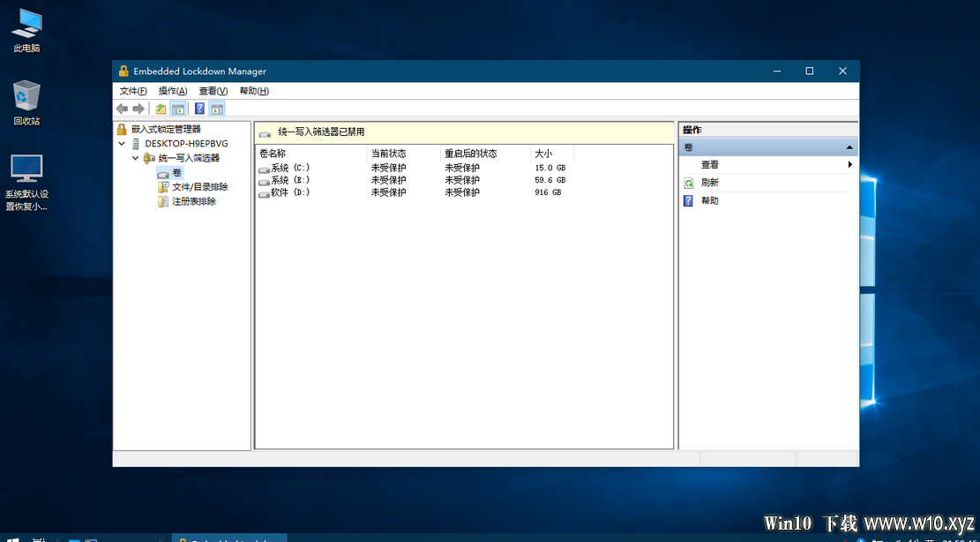Screen dimensions: 980x542
Task: Click 帮助 in the actions pane
Action: pyautogui.click(x=709, y=200)
